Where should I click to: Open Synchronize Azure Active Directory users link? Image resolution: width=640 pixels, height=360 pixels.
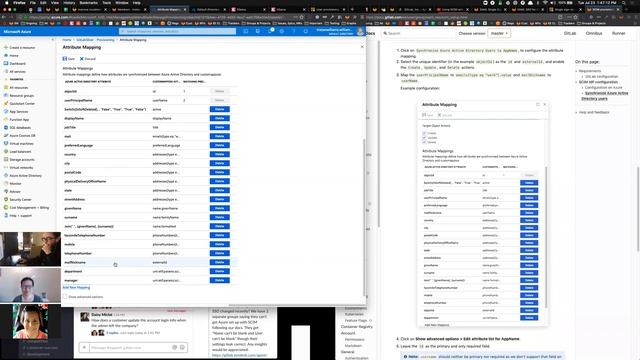[x=605, y=96]
